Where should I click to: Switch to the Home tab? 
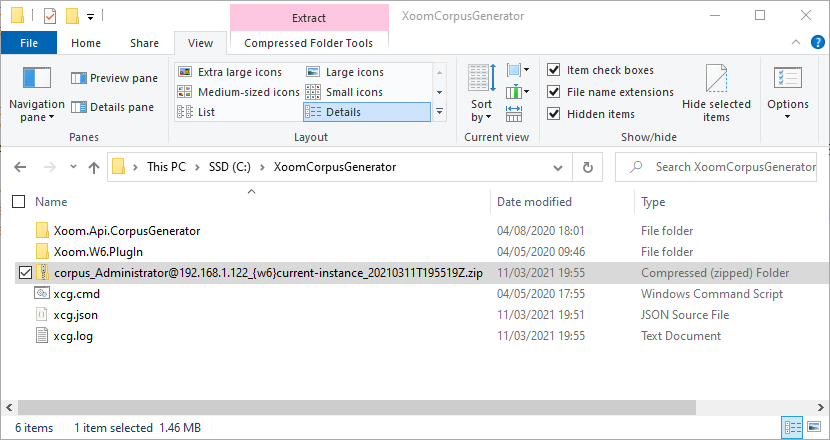86,43
